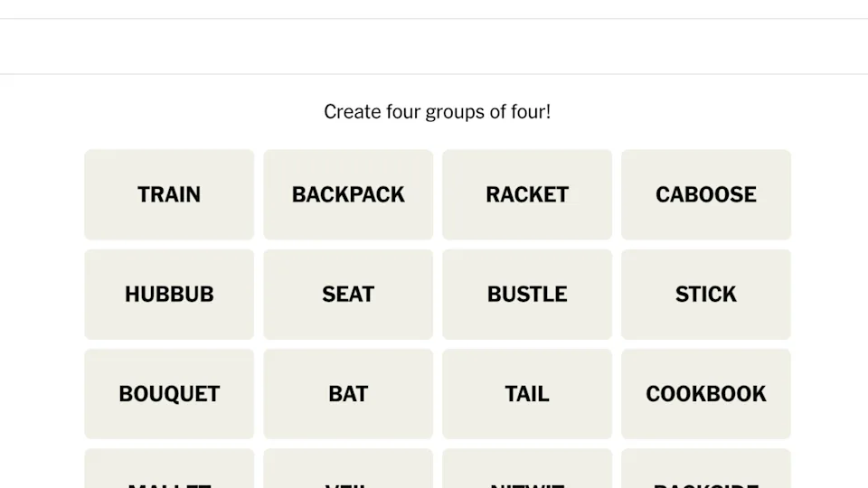Click the SEAT word tile
The image size is (868, 488).
coord(348,294)
